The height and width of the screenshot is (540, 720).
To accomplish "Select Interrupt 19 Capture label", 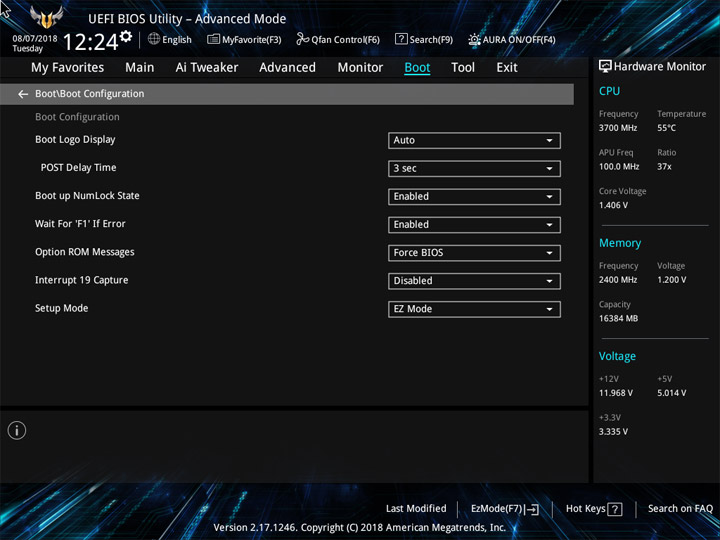I will click(x=82, y=280).
